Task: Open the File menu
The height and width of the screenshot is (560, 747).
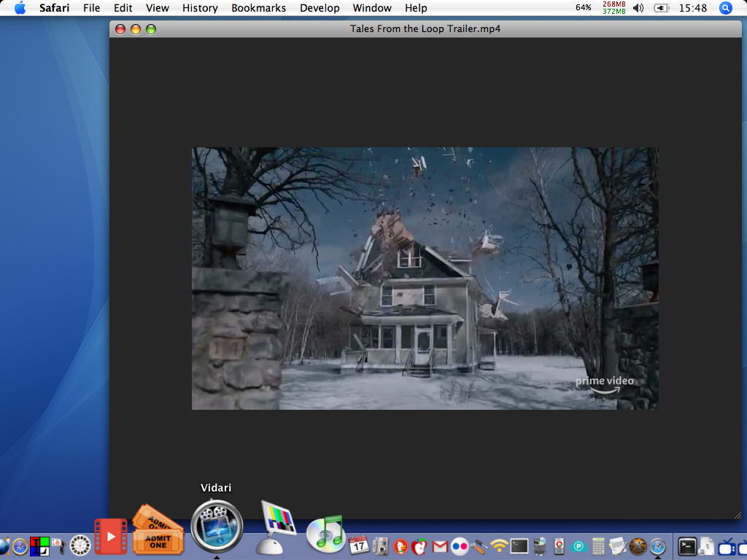Action: click(91, 8)
